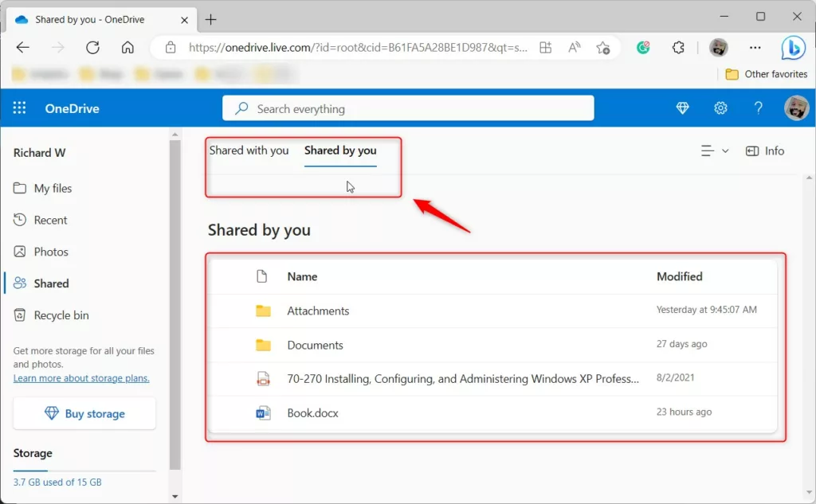This screenshot has height=504, width=816.
Task: Open the browser Settings and more menu
Action: (755, 47)
